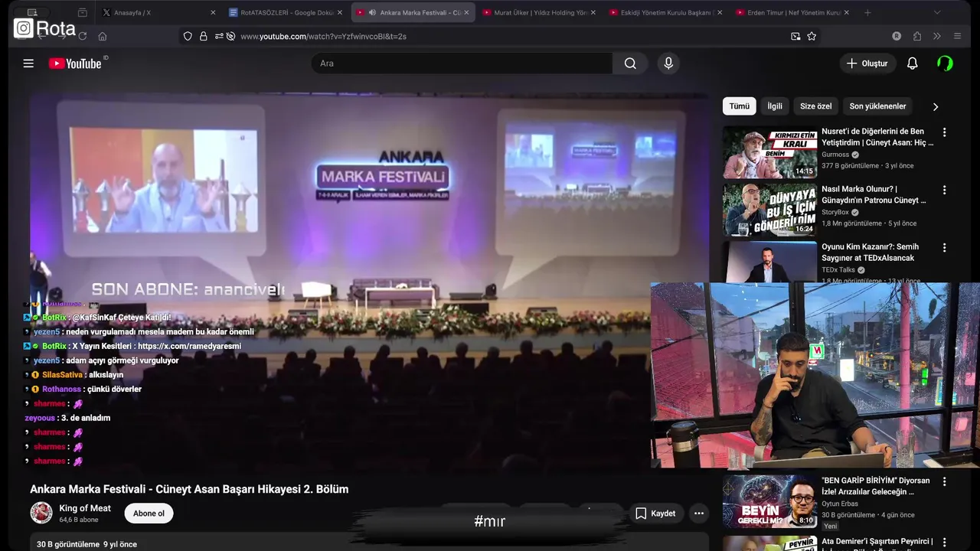Open the Gurmoss channel link

[x=835, y=155]
